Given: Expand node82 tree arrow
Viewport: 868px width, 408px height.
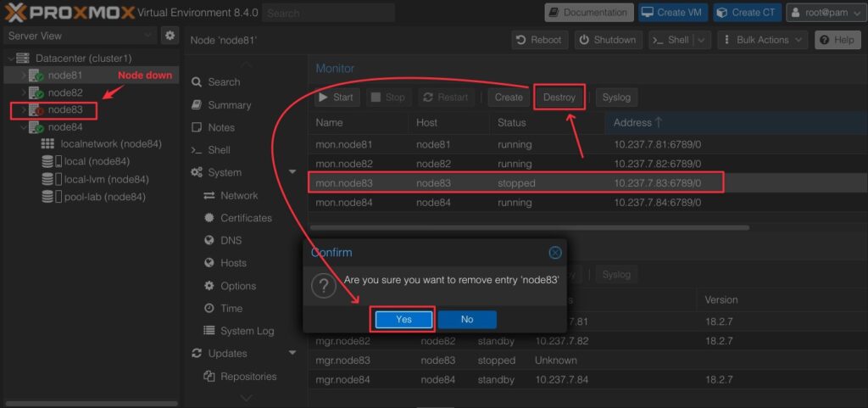Looking at the screenshot, I should (24, 92).
